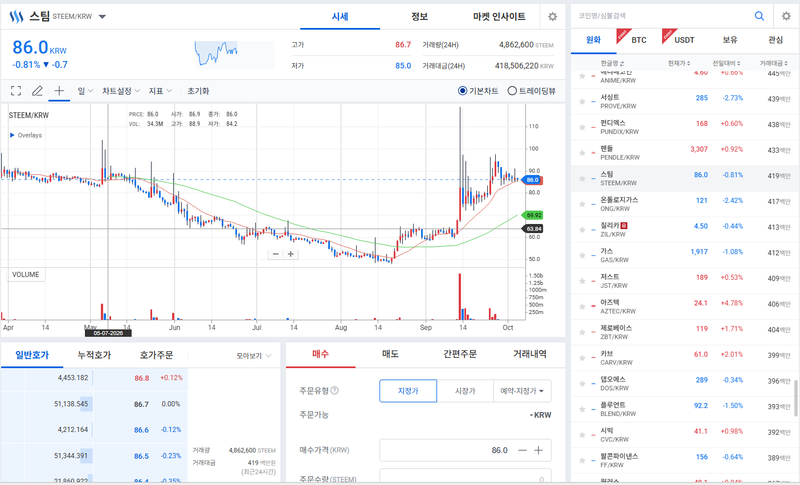The image size is (800, 485).
Task: Select the drawing pencil tool
Action: coord(37,91)
